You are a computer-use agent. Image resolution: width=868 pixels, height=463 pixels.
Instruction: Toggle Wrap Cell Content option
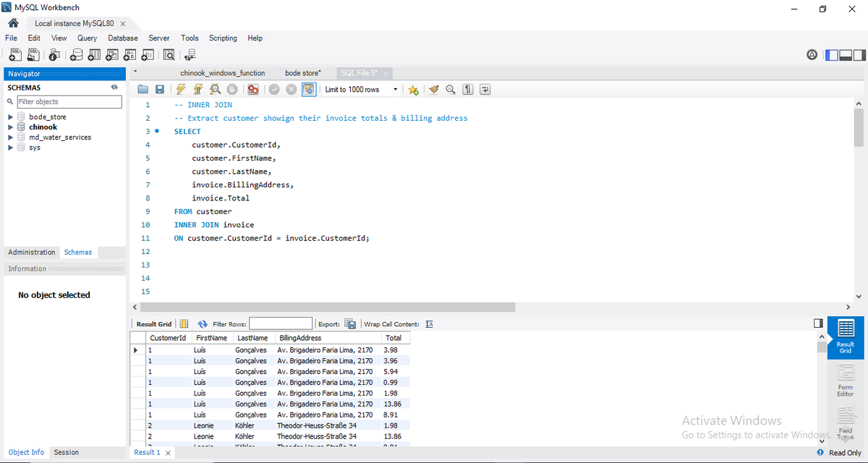[x=429, y=324]
